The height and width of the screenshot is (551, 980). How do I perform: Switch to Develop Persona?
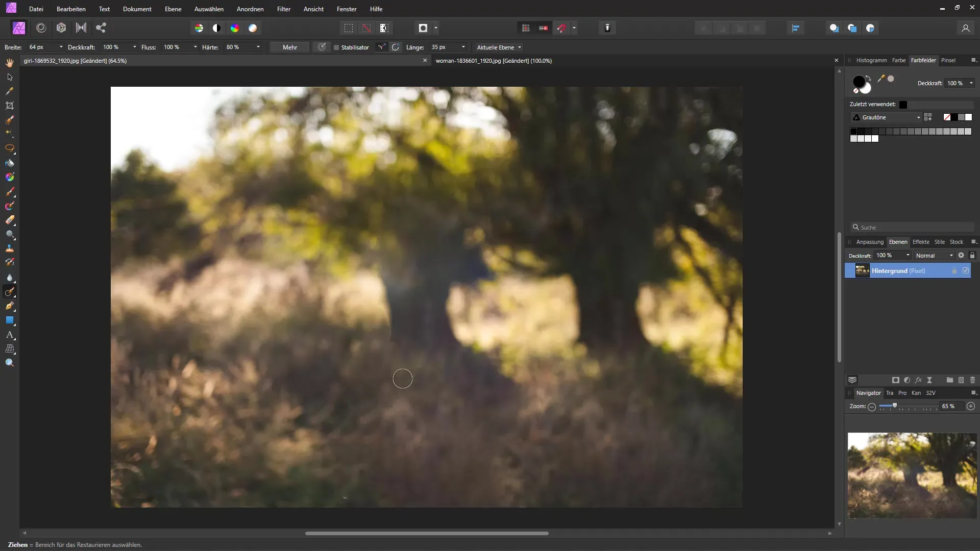click(x=61, y=28)
